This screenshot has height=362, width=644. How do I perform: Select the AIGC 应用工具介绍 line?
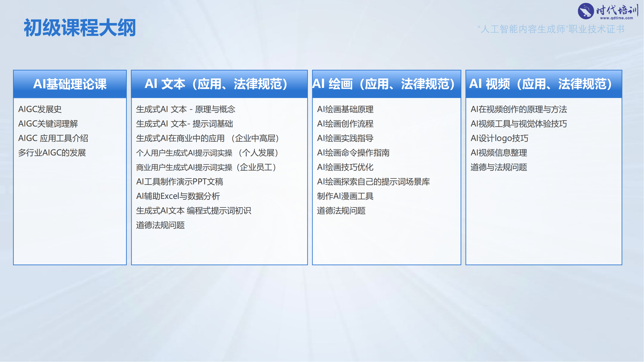tap(53, 138)
